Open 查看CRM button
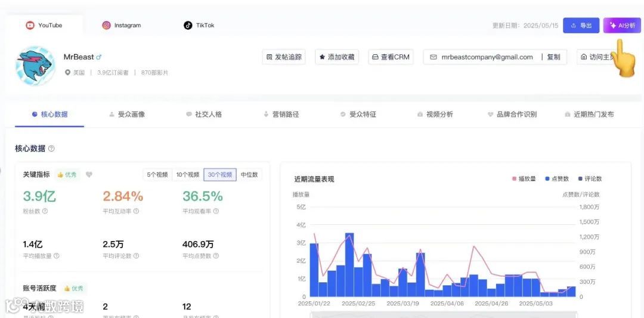The image size is (644, 318). 391,57
